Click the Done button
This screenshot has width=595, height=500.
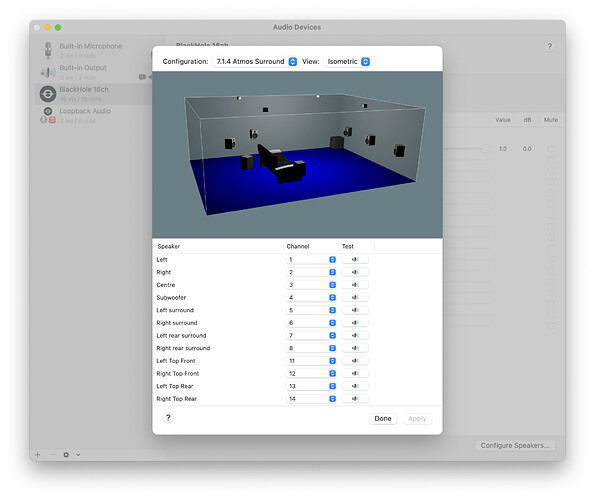(x=383, y=418)
